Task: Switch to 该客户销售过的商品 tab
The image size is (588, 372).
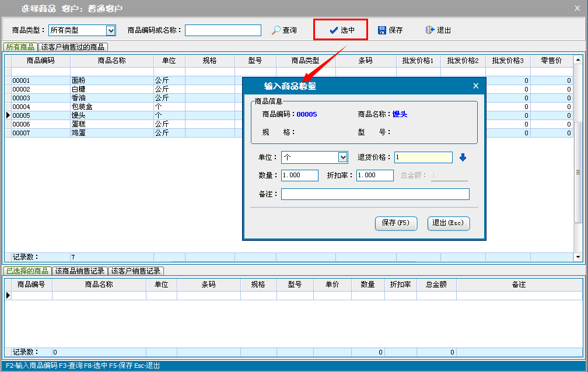Action: pos(73,47)
